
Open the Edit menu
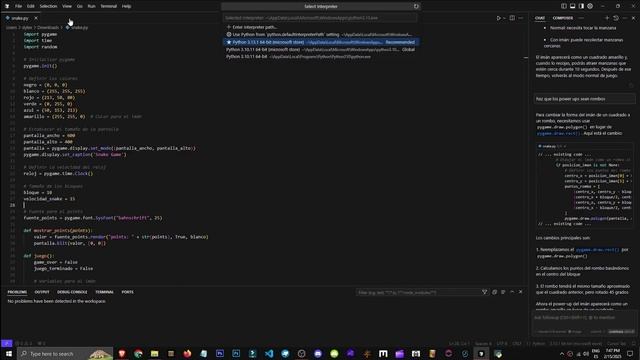coord(31,6)
